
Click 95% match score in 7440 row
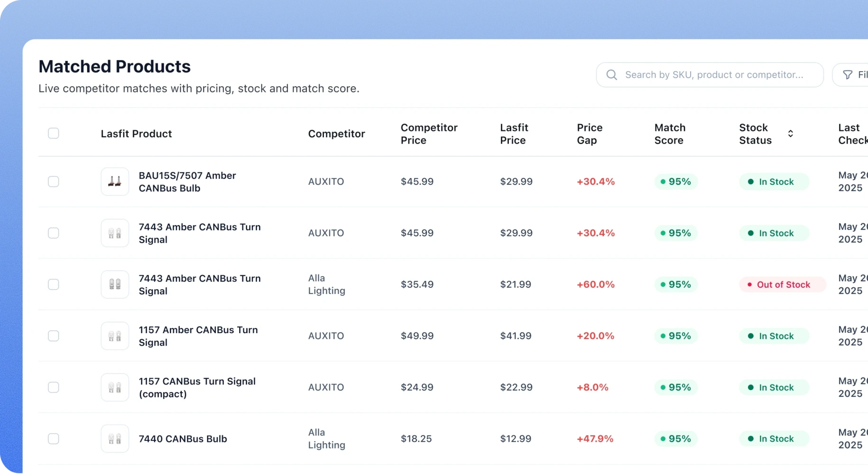[x=675, y=439]
